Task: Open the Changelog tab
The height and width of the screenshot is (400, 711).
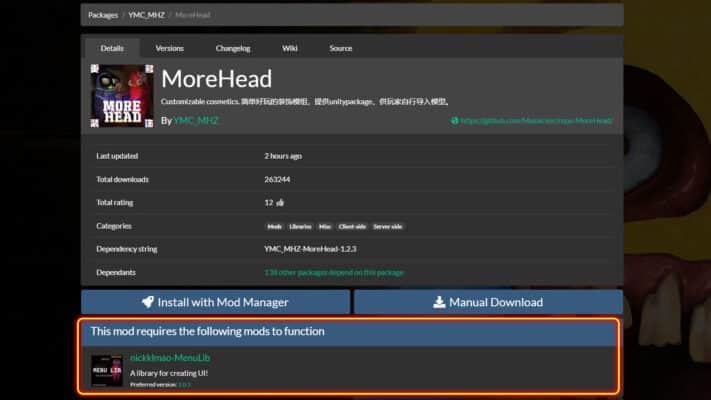Action: click(232, 48)
